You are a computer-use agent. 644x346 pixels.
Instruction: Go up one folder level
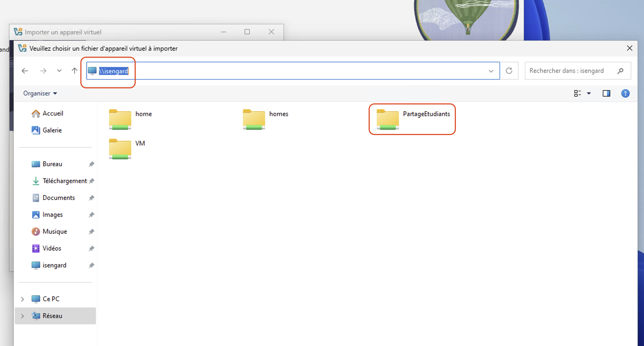(x=75, y=71)
